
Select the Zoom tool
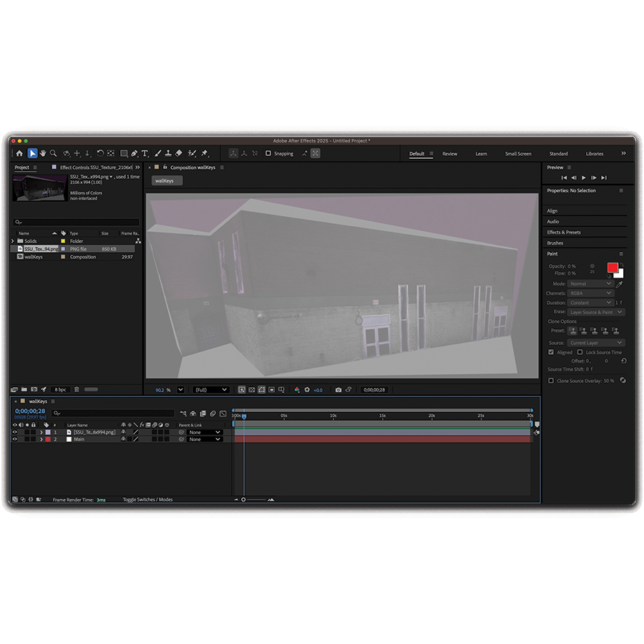52,153
